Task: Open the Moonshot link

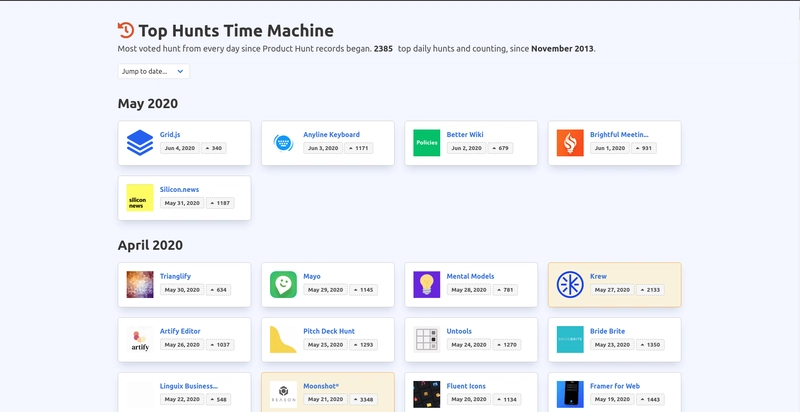Action: coord(321,387)
